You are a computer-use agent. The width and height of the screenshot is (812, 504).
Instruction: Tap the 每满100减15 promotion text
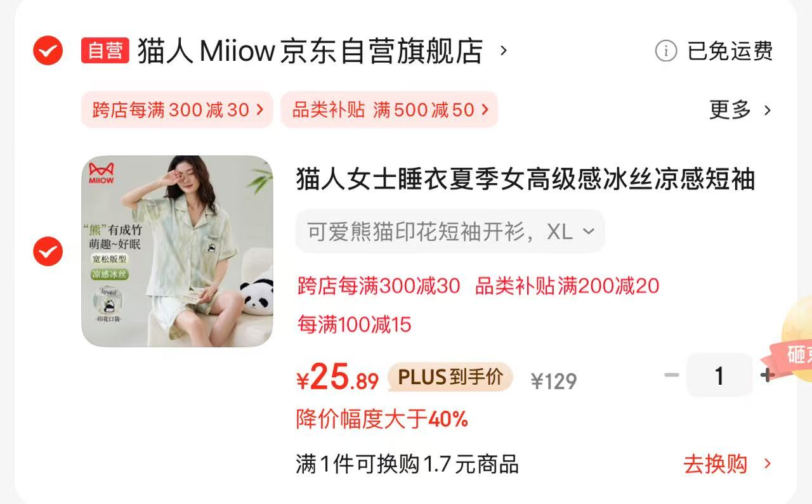(354, 325)
